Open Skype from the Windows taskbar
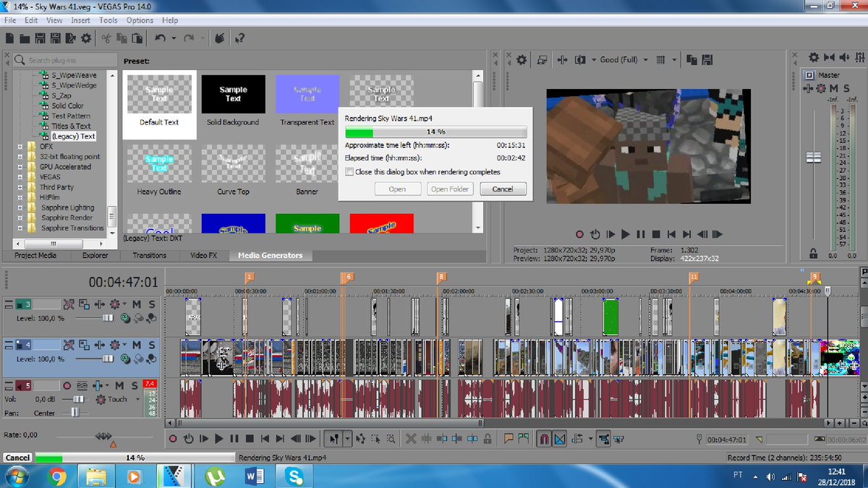 (x=294, y=476)
